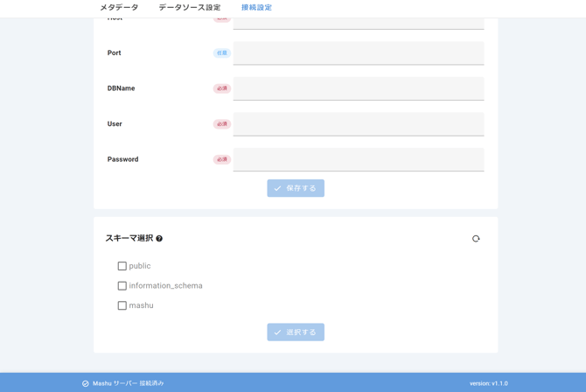The width and height of the screenshot is (586, 392).
Task: Click the help icon beside スキーマ選択
Action: coord(159,239)
